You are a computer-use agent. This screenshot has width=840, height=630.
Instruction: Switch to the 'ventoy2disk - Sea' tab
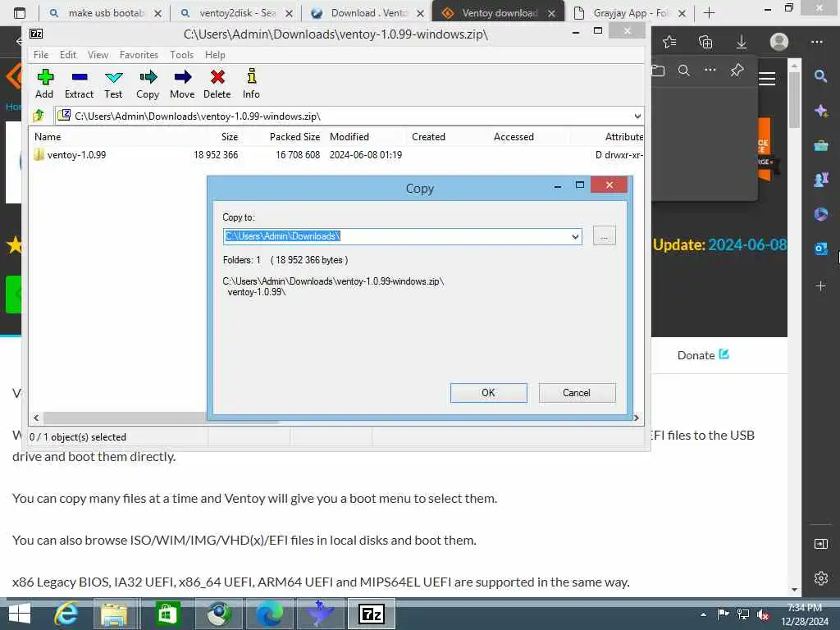(x=235, y=13)
